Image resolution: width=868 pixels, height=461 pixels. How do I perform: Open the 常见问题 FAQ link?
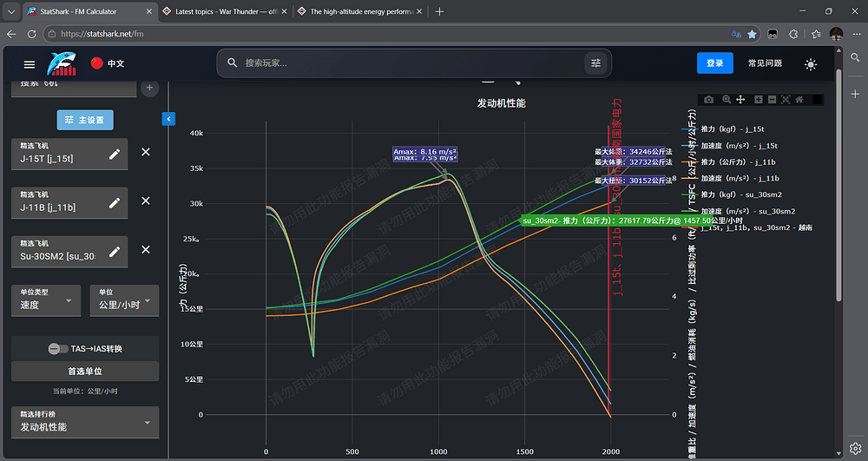pos(765,63)
